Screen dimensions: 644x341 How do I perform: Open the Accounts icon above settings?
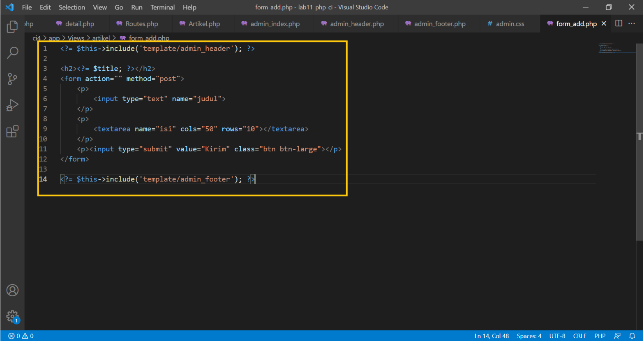click(12, 290)
